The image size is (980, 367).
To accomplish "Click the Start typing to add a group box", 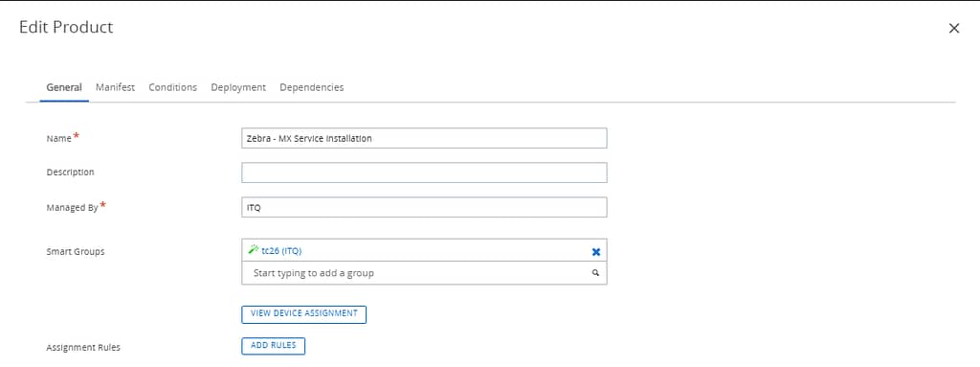I will click(x=424, y=273).
